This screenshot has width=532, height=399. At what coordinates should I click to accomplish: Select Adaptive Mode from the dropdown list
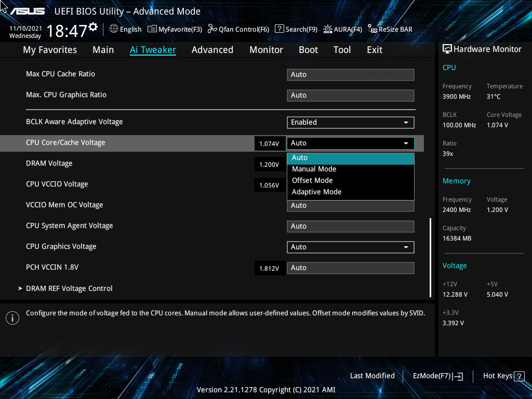click(351, 192)
